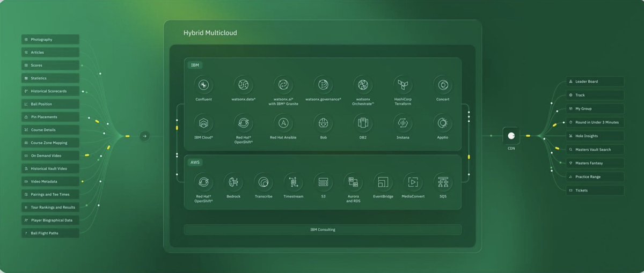Click the HashiCorp Terraform icon
The image size is (644, 273).
click(x=402, y=85)
